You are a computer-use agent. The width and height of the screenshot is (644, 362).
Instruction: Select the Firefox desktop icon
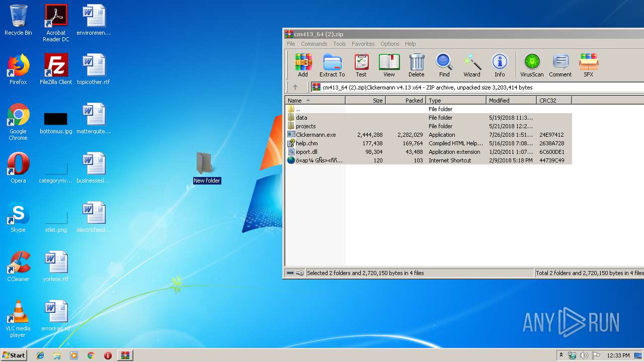18,69
